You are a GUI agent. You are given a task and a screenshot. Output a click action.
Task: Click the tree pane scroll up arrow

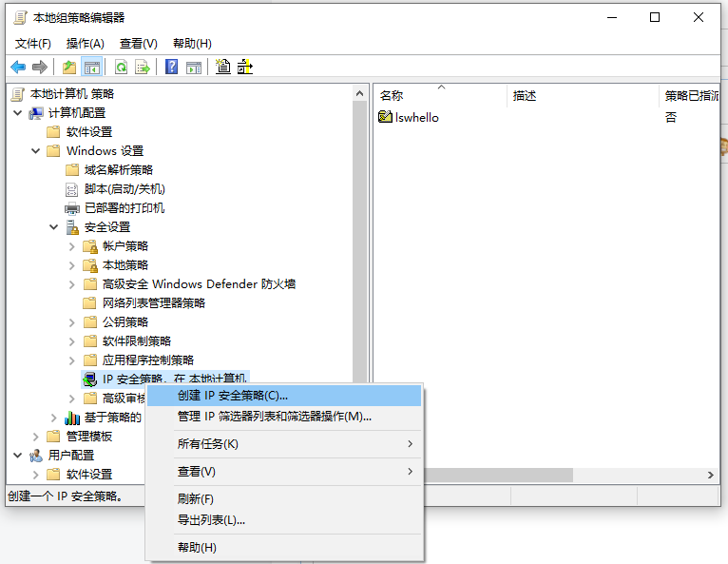pyautogui.click(x=360, y=94)
